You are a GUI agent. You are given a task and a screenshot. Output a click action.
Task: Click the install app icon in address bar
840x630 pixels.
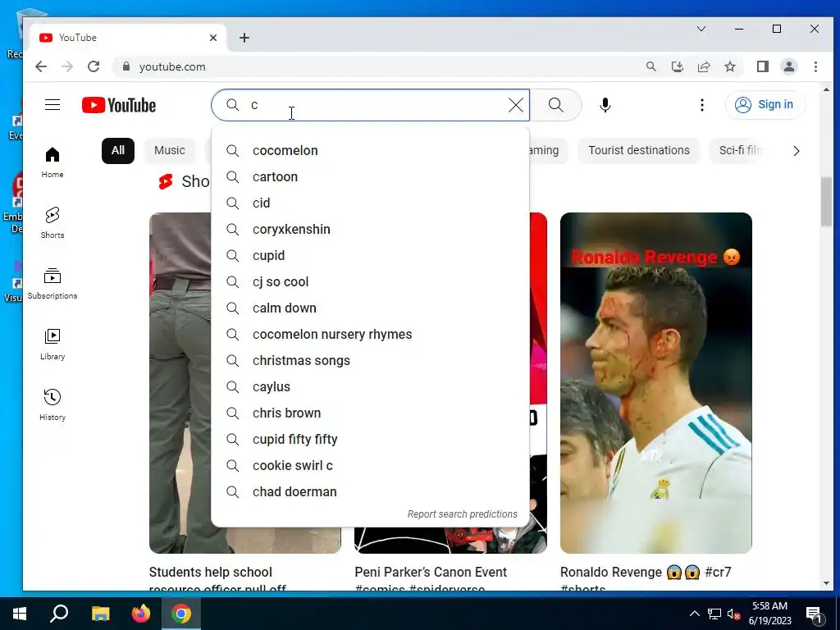pos(677,66)
